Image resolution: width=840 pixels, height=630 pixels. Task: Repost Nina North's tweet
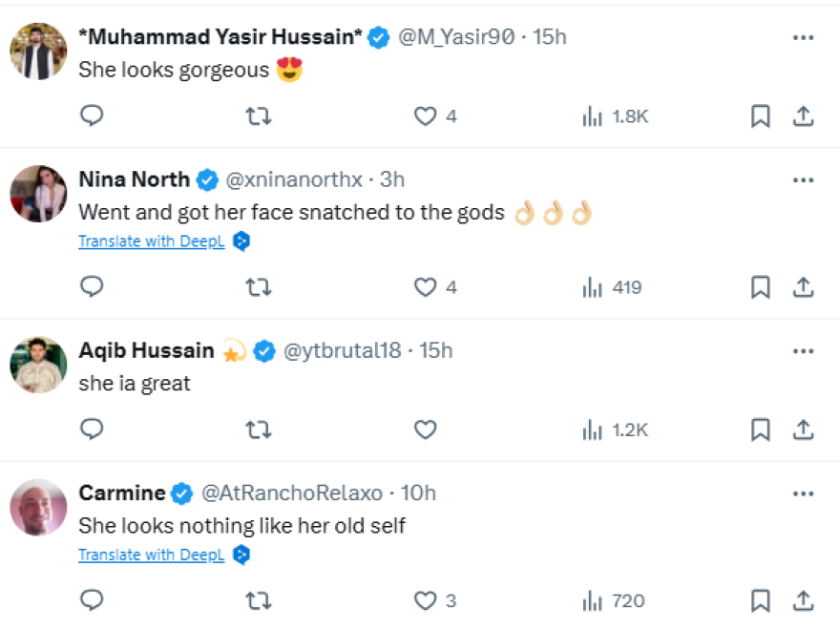(x=258, y=287)
